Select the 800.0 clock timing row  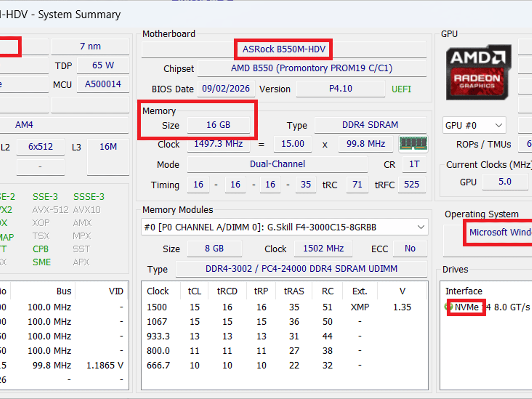pyautogui.click(x=284, y=351)
